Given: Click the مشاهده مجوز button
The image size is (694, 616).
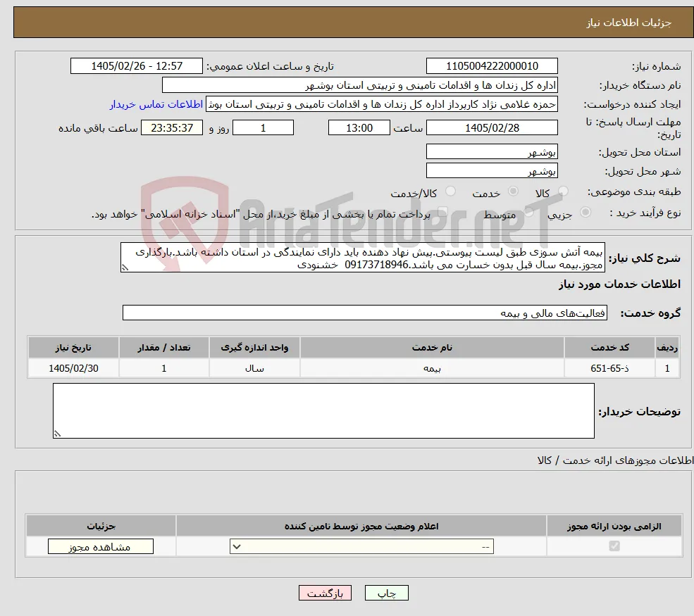Looking at the screenshot, I should (x=101, y=546).
